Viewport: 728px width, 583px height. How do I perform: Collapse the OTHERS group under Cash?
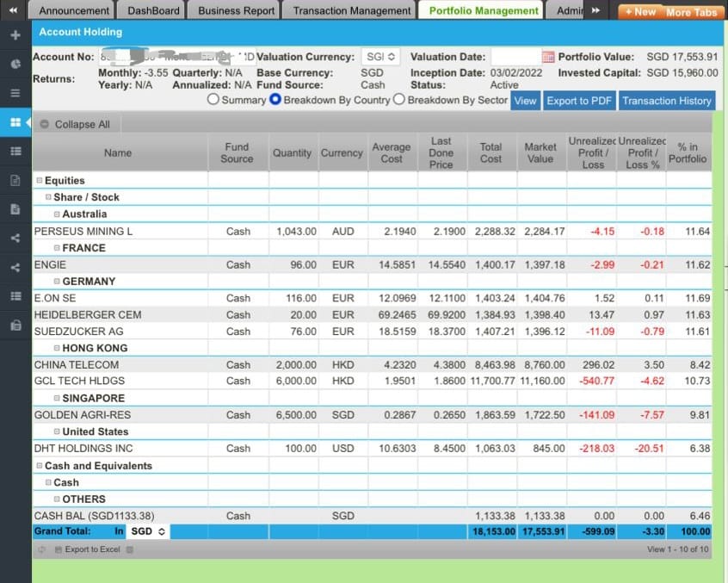point(57,499)
